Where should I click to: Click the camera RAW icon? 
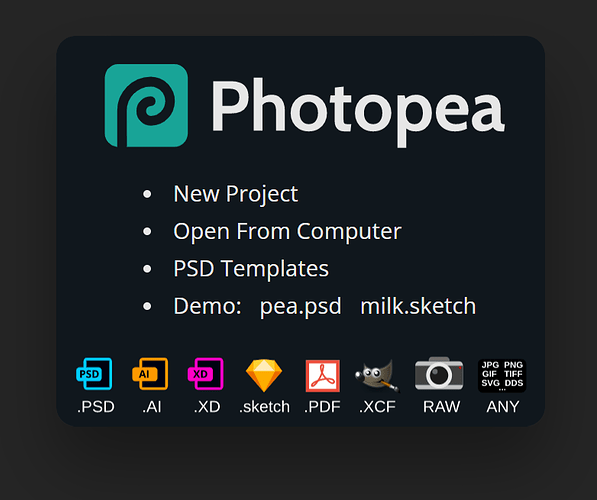(x=439, y=374)
